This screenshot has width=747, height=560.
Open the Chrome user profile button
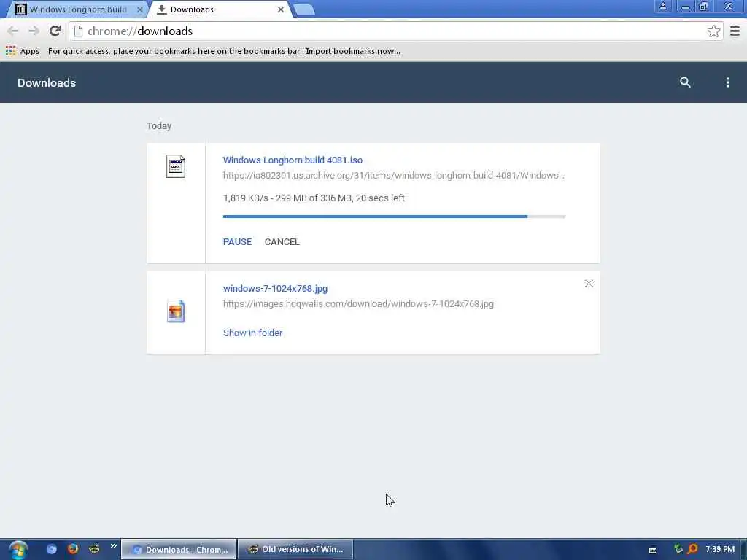pos(662,6)
